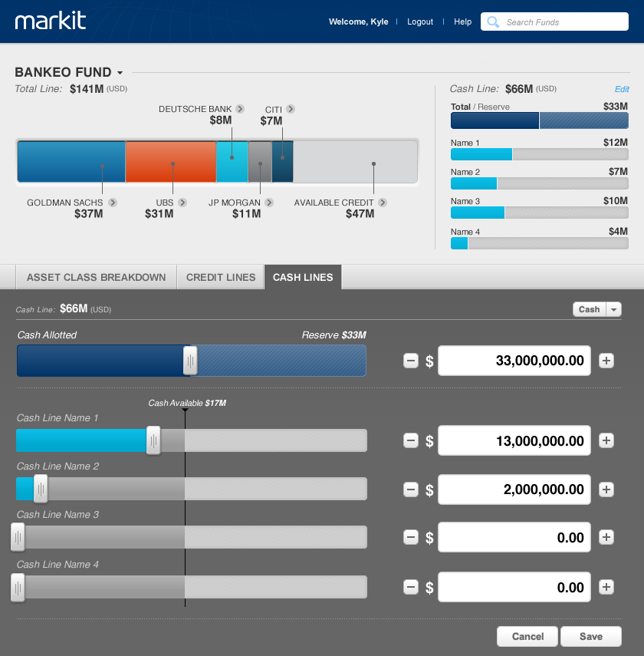The image size is (644, 656).
Task: Click Edit for the Cash Line
Action: tap(622, 89)
